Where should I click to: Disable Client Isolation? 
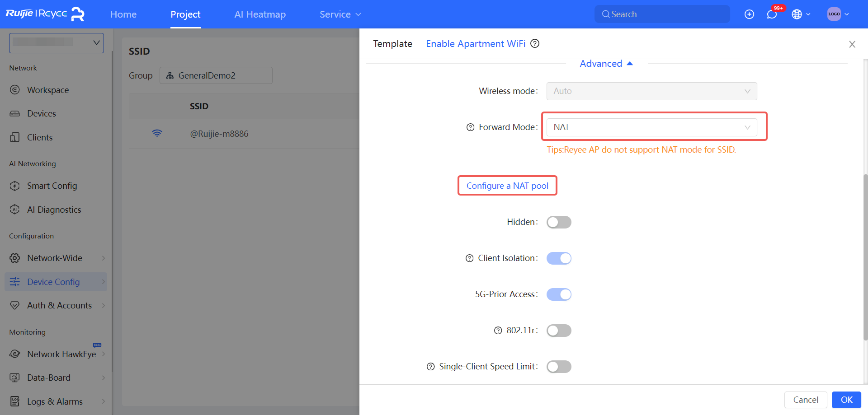[559, 258]
